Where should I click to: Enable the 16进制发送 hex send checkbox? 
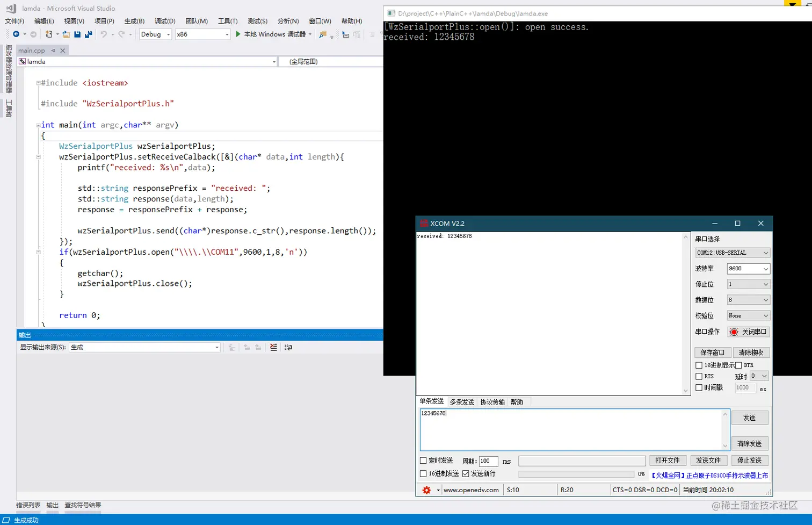pyautogui.click(x=423, y=474)
